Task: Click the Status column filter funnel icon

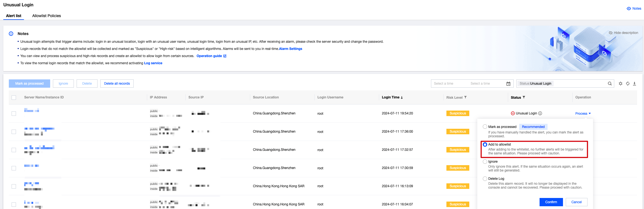Action: pos(524,97)
